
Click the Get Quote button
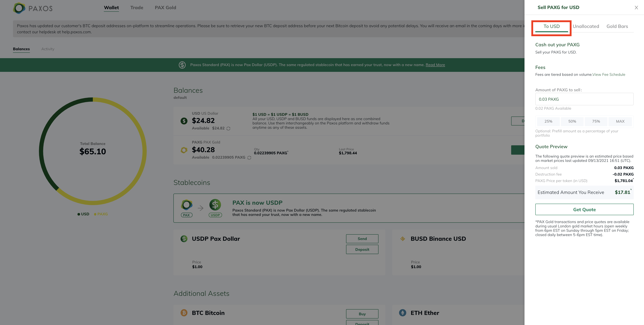point(585,210)
